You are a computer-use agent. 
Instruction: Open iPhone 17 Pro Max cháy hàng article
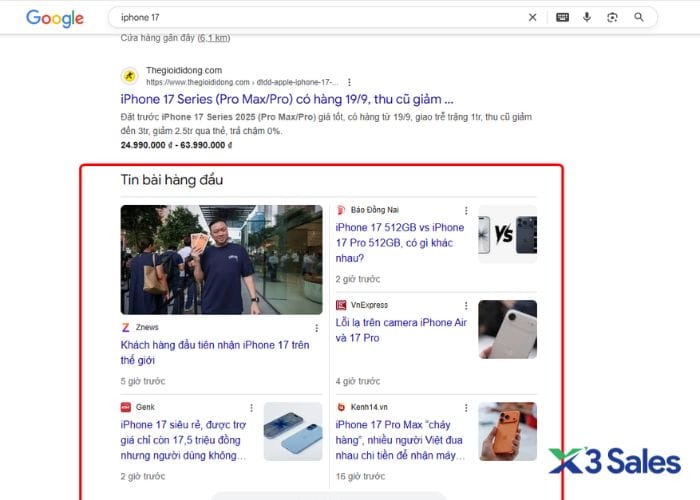(x=400, y=440)
